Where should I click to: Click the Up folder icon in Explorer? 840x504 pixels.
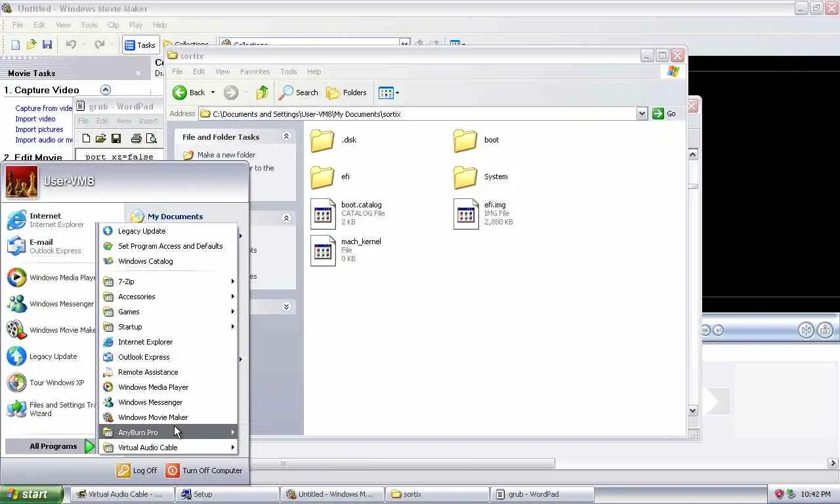coord(262,93)
